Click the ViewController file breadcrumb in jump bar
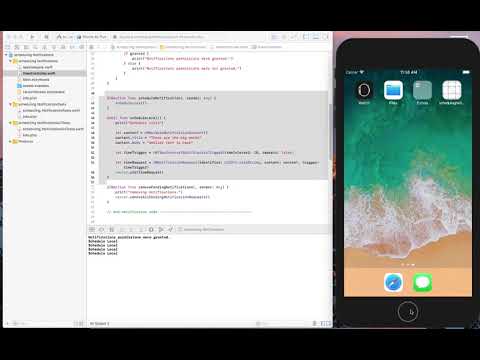The image size is (480, 360). 230,47
